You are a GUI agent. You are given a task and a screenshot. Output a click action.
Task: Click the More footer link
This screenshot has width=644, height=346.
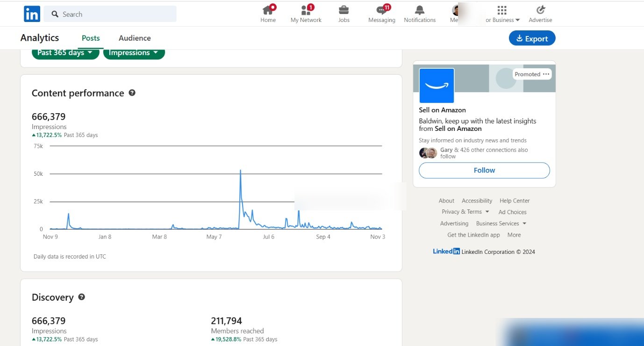[x=514, y=235]
